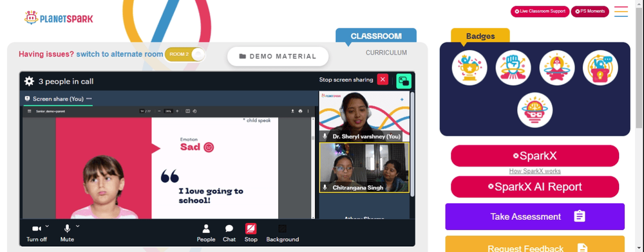
Task: Zoom out the PDF with the minus button
Action: tap(159, 111)
